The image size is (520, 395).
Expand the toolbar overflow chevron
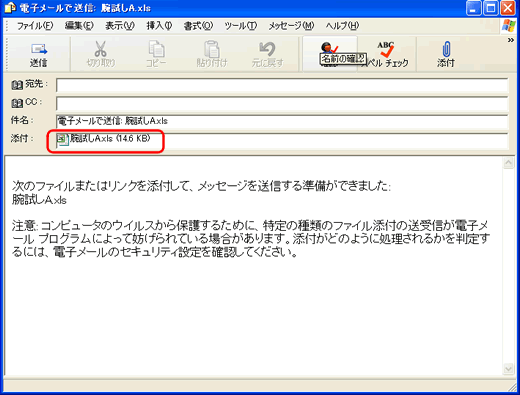coord(511,40)
